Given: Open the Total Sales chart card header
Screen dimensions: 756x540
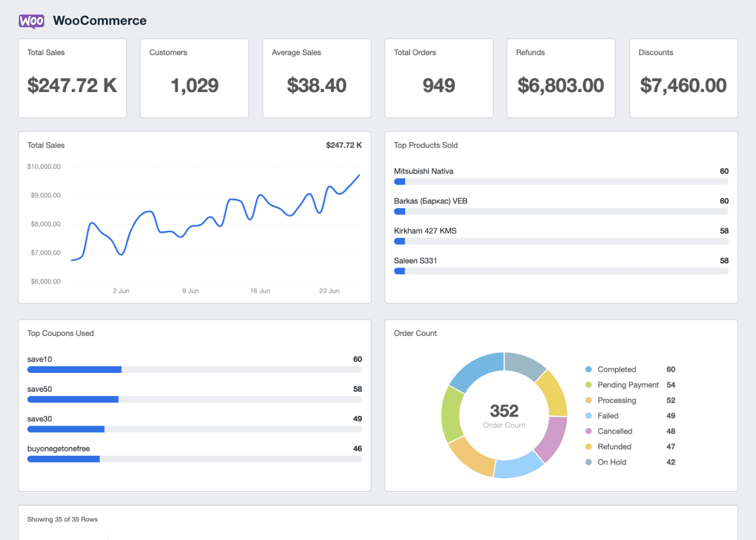Looking at the screenshot, I should 45,145.
